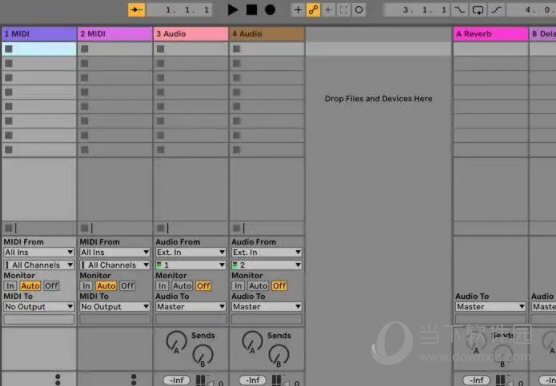The width and height of the screenshot is (556, 386).
Task: Set 2 MIDI monitor to In
Action: point(86,286)
